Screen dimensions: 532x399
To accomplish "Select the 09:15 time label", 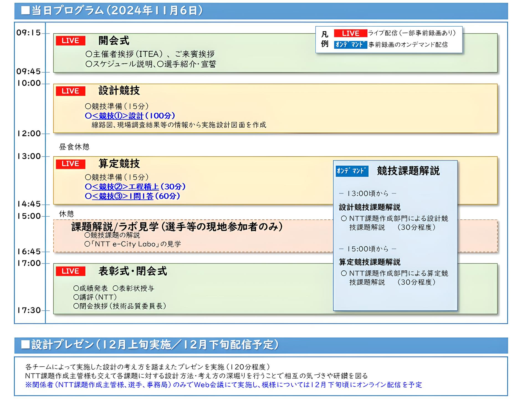I will pos(29,33).
